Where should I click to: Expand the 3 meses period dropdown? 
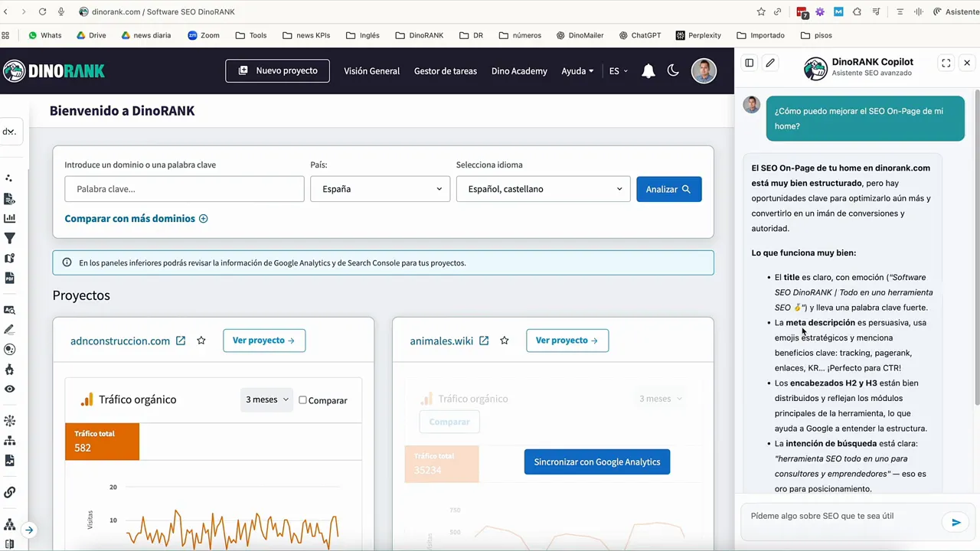[x=266, y=399]
